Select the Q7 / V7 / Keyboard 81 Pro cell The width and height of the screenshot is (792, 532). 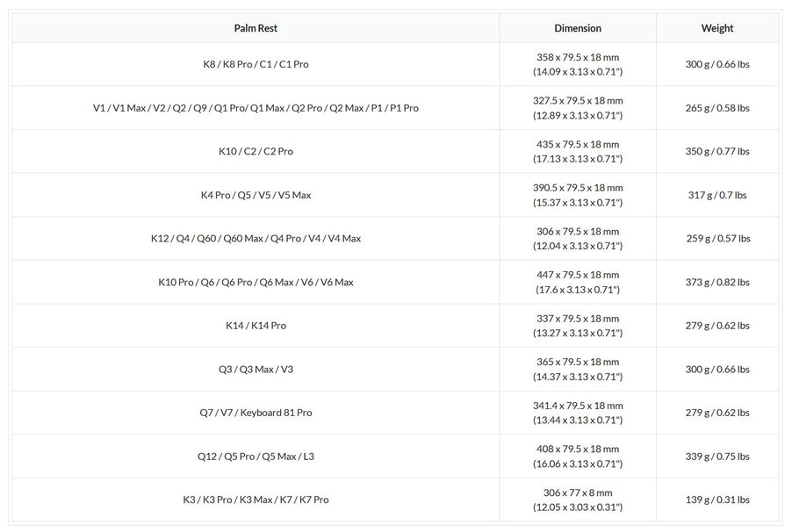point(256,413)
